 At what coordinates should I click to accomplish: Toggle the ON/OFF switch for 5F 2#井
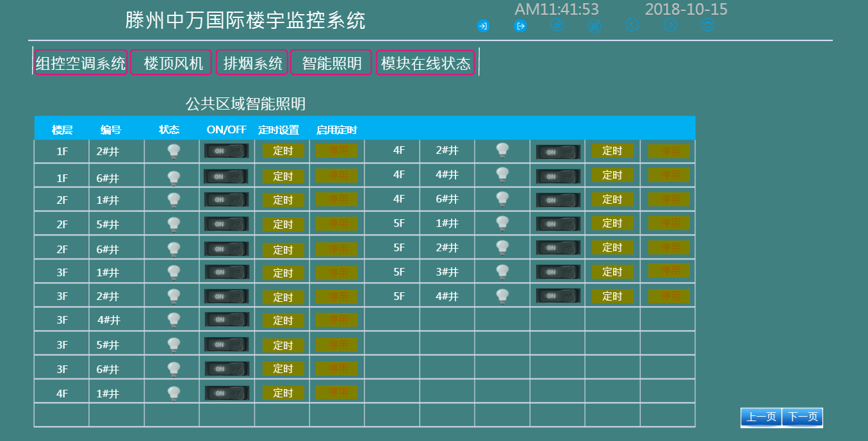559,247
